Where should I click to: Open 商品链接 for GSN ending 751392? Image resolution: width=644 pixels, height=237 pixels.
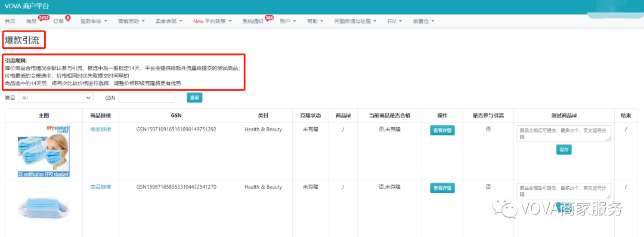click(101, 129)
